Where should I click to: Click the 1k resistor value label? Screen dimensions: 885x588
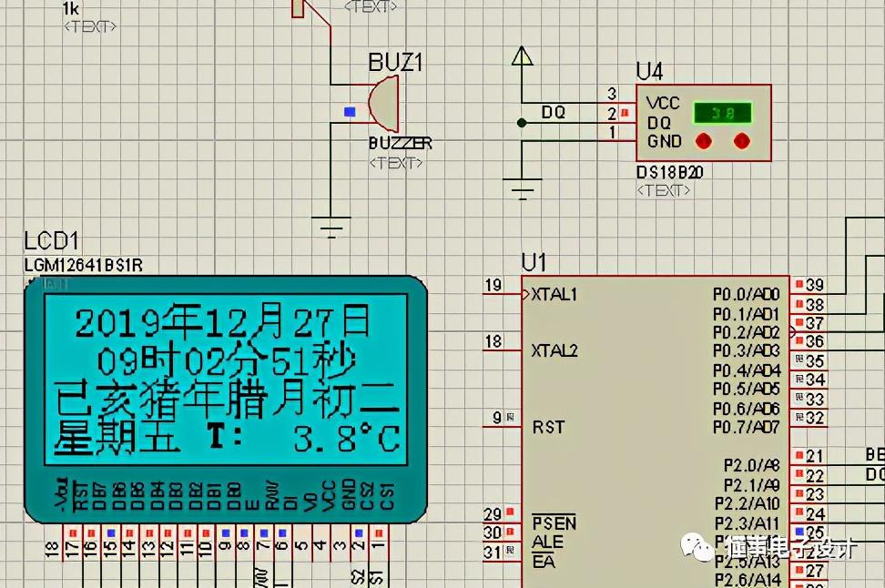click(70, 8)
